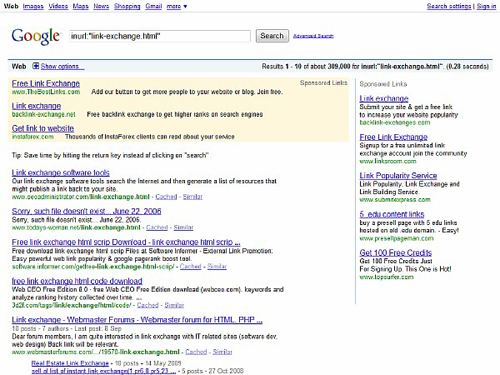Open News in top navigation

click(x=101, y=6)
